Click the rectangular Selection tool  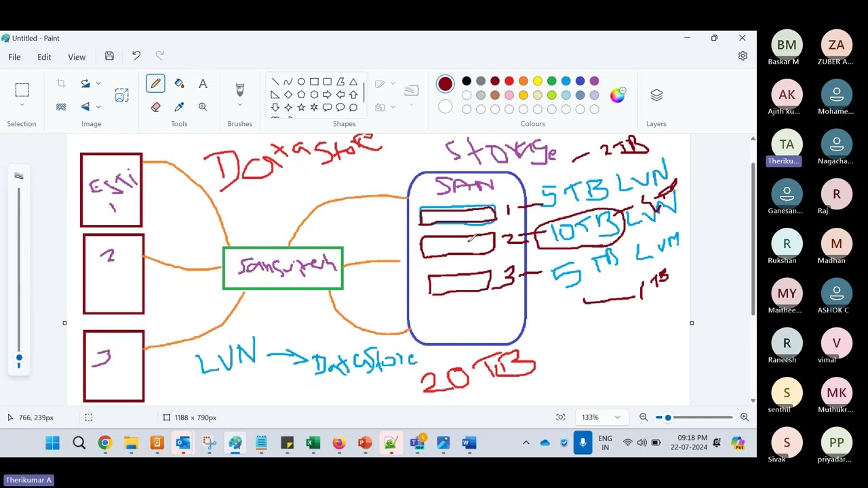22,89
